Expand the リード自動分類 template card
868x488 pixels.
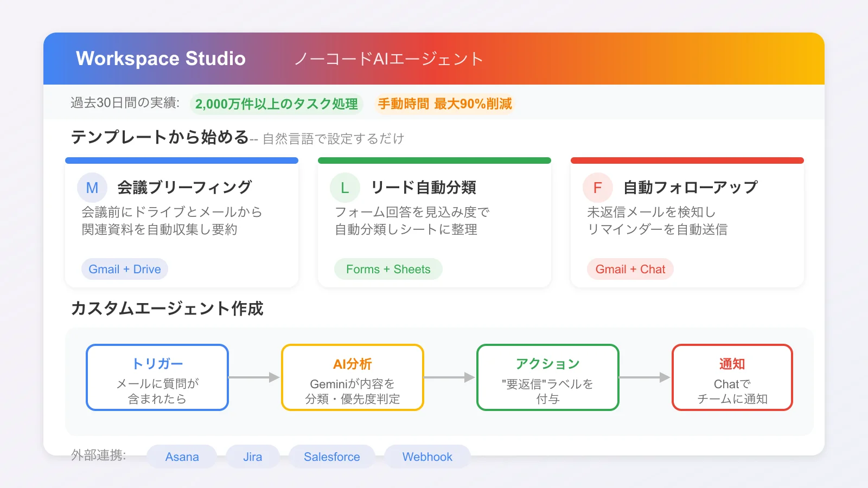pos(435,222)
